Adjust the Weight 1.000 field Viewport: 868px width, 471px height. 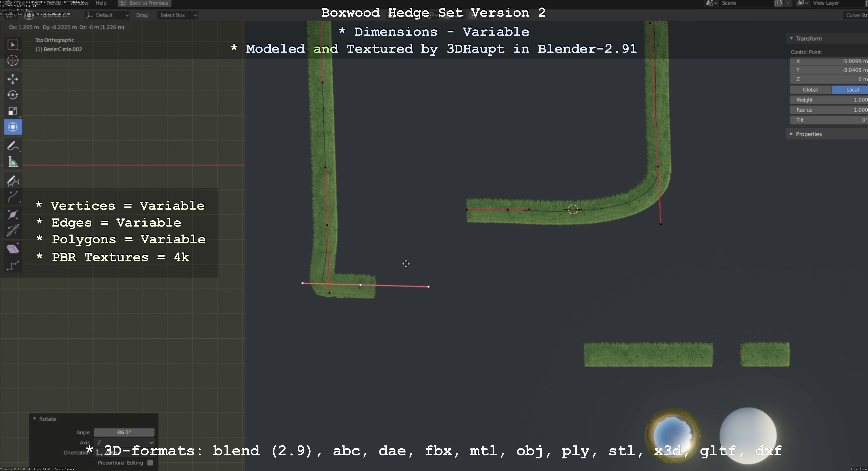829,100
